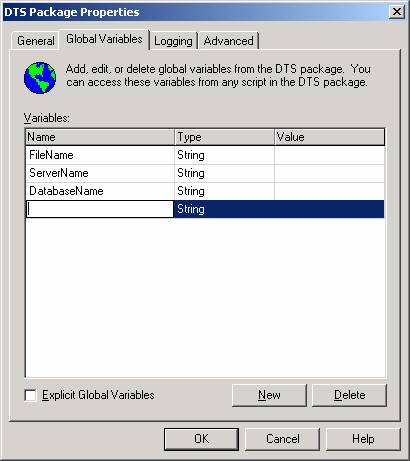Click the Value cell of new row
410x461 pixels.
[329, 209]
